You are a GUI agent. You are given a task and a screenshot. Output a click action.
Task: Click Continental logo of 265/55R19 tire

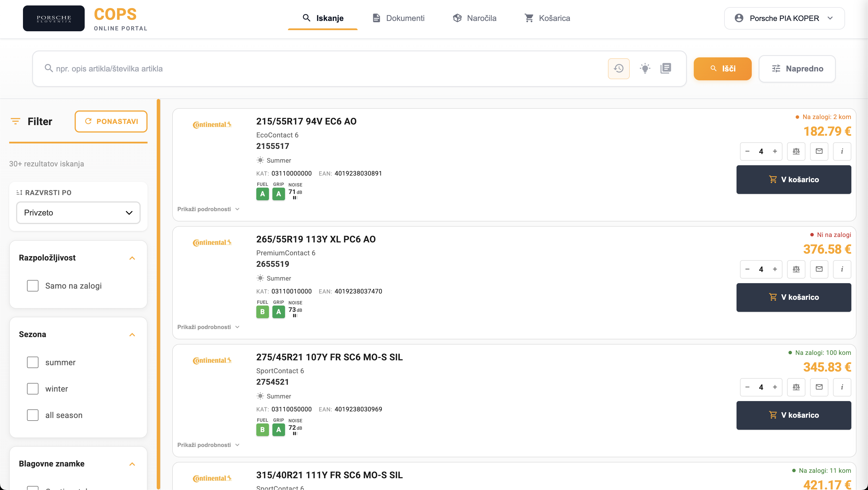212,242
